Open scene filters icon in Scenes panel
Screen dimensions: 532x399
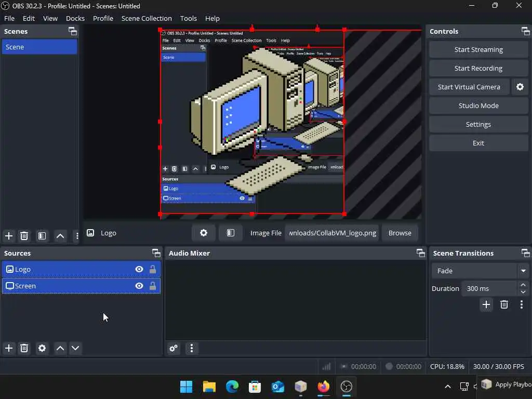42,236
